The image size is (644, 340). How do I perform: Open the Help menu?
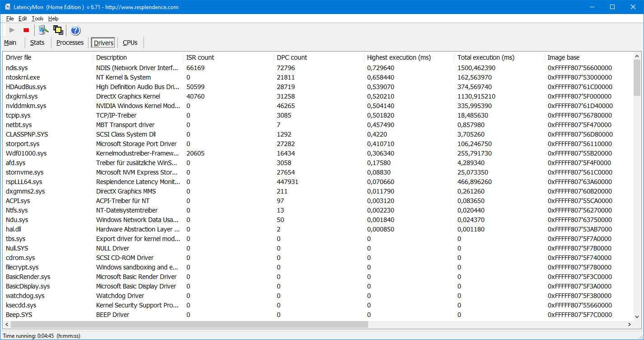point(53,19)
